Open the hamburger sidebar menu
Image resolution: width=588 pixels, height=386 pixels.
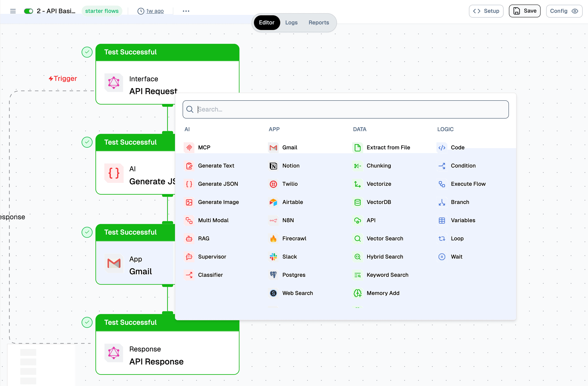(x=13, y=11)
